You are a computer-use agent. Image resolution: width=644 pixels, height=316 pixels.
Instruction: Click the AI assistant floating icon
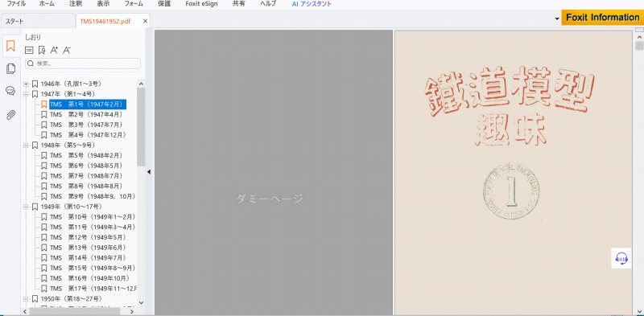[621, 258]
